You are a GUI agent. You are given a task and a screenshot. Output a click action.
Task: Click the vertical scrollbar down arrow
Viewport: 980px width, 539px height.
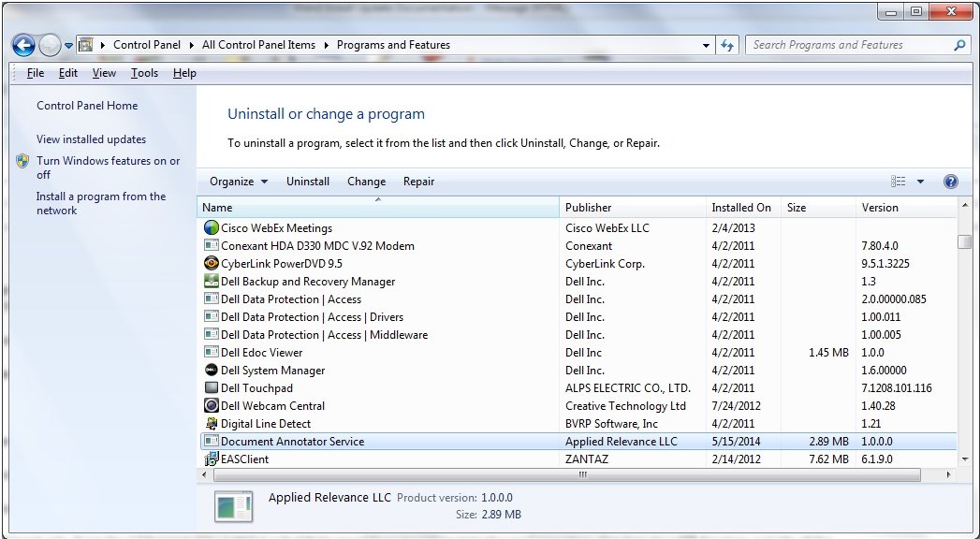point(964,459)
